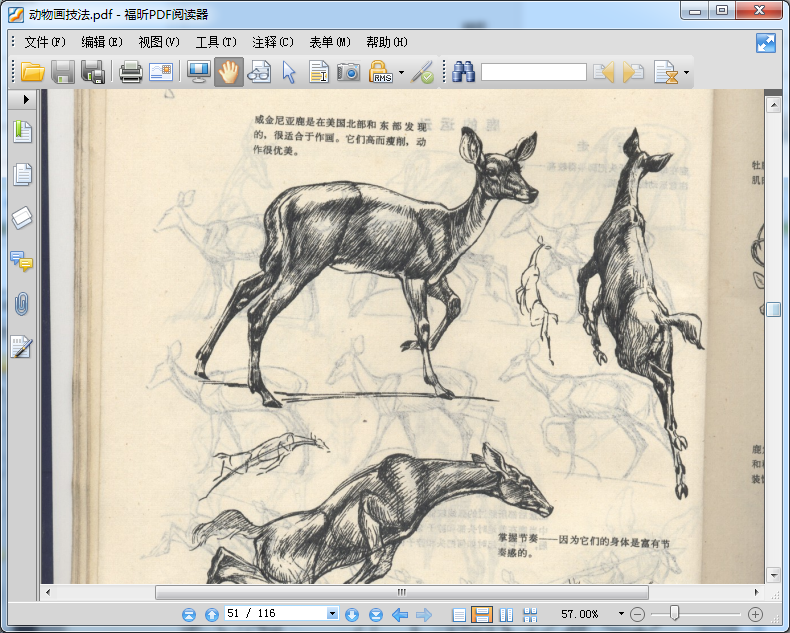Click the find previous result icon
This screenshot has height=633, width=790.
click(x=604, y=72)
